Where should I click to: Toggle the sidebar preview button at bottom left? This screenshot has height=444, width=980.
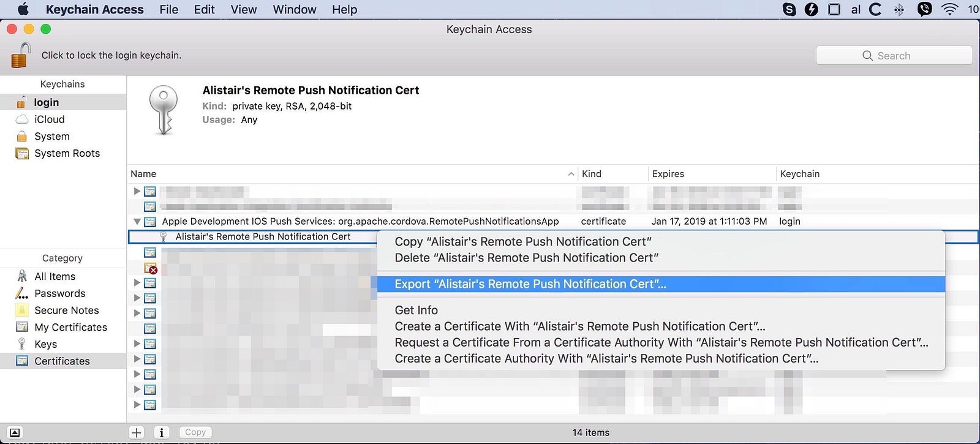pyautogui.click(x=15, y=432)
